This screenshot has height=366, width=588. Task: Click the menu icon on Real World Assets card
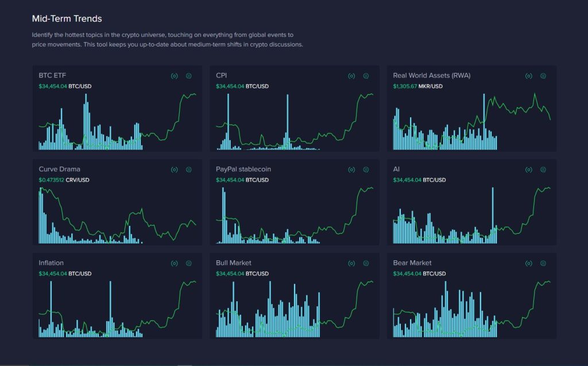542,75
